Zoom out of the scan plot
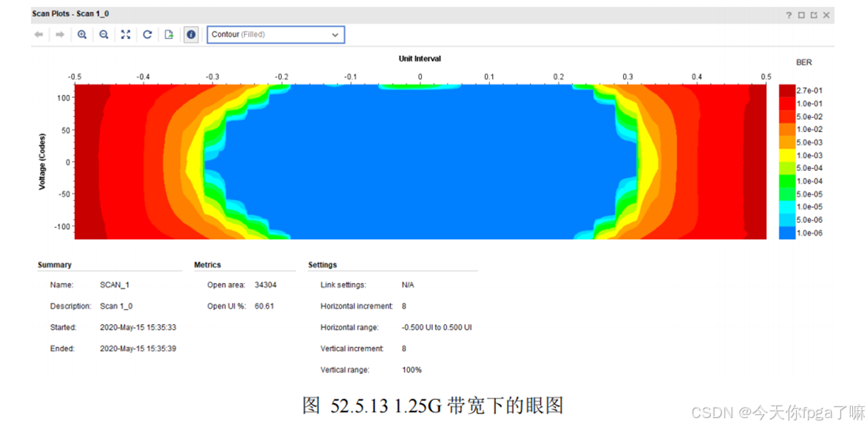Screen dimensions: 868x426 (103, 34)
